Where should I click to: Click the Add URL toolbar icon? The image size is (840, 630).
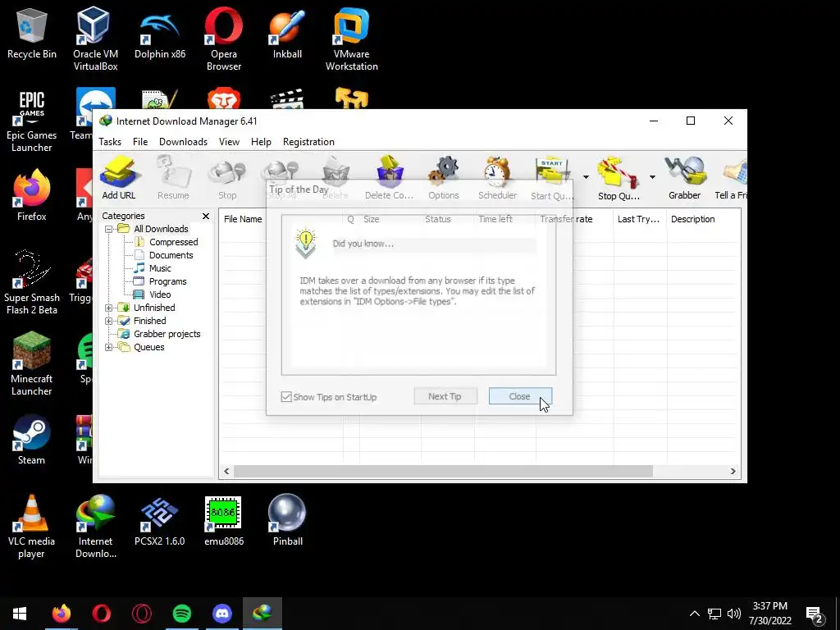coord(119,178)
